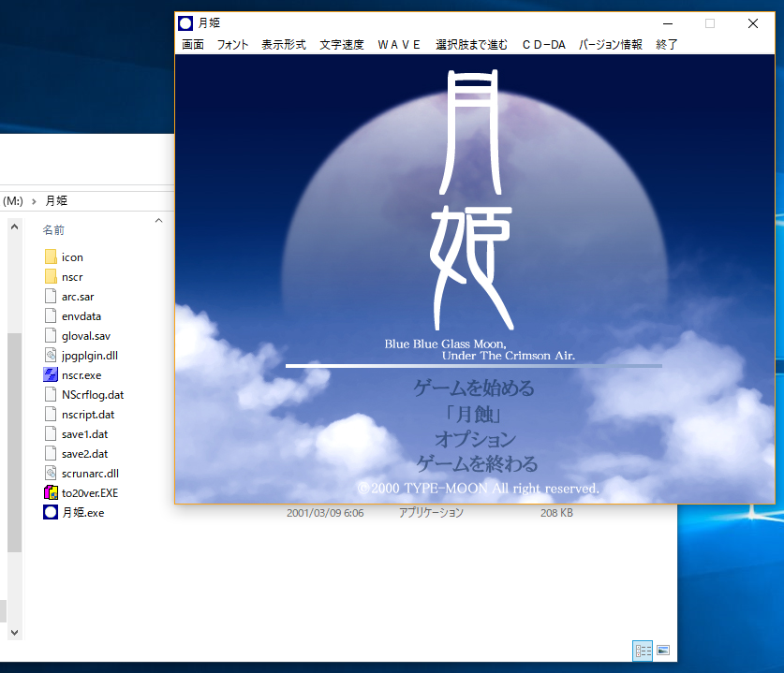Click the icon folder icon
784x673 pixels.
click(51, 257)
